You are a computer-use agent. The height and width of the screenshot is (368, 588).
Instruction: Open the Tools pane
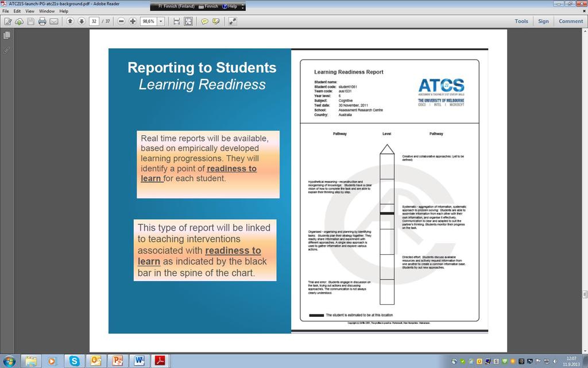tap(521, 21)
